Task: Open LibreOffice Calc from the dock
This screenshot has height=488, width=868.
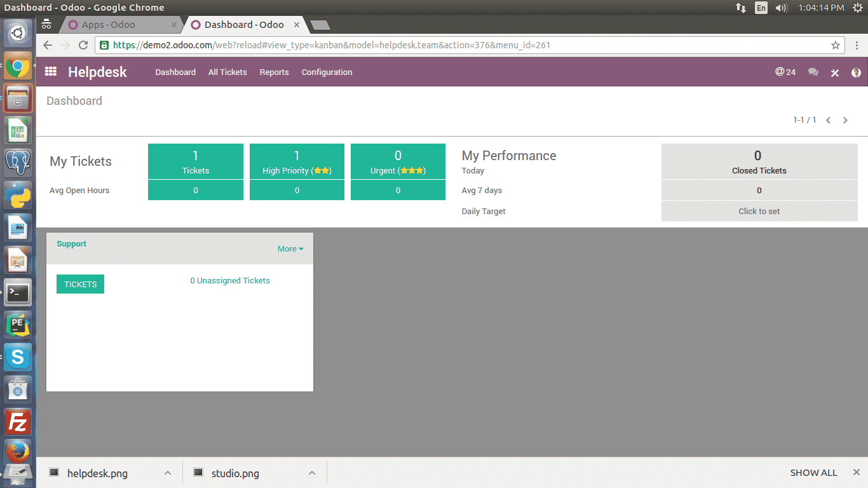Action: click(x=18, y=131)
